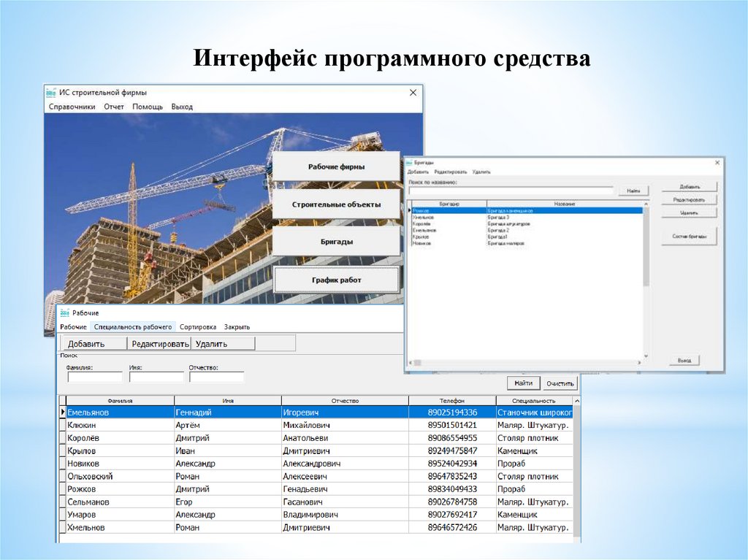Click the Рабочие window title icon

65,312
